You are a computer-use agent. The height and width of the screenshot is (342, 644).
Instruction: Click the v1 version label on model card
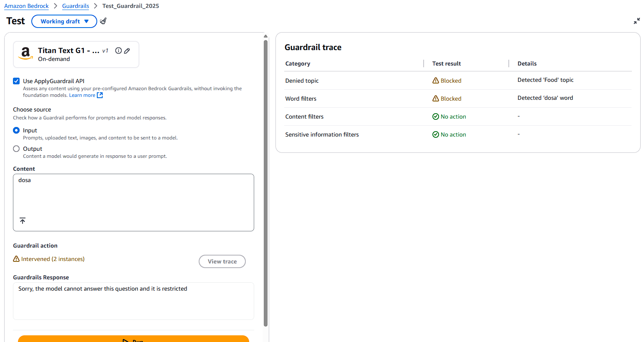pyautogui.click(x=105, y=51)
